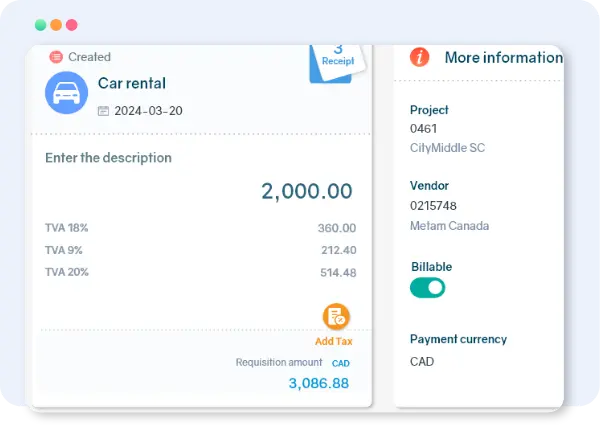
Task: Select the Car rental expense title
Action: tap(132, 83)
